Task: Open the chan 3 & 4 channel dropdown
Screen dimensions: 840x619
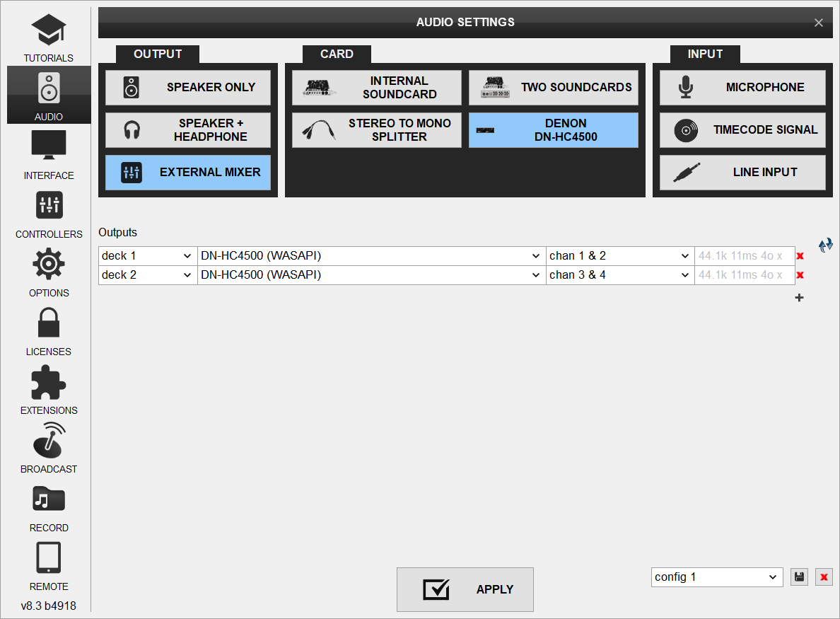Action: tap(620, 275)
